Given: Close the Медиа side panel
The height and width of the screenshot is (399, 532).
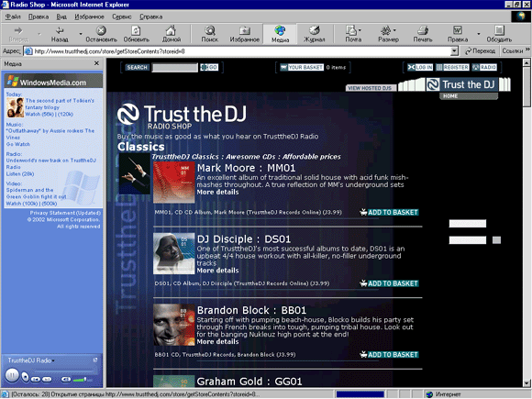Looking at the screenshot, I should click(x=96, y=63).
